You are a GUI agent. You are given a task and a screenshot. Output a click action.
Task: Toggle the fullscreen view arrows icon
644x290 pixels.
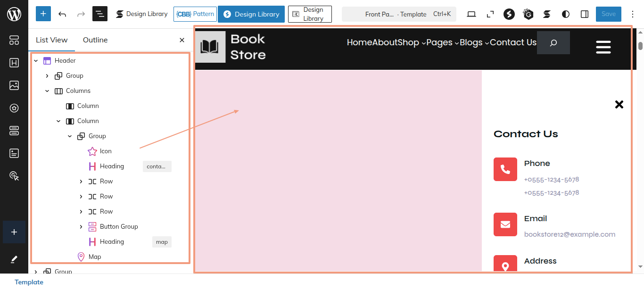point(490,14)
